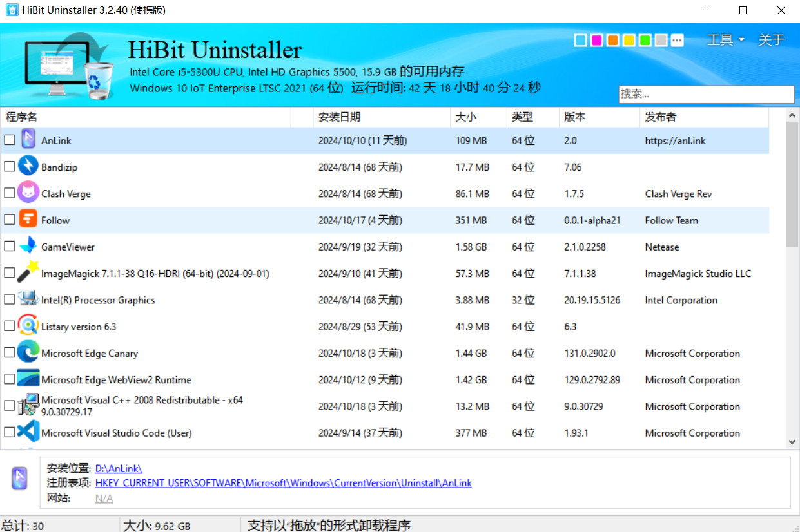
Task: Open the D:\AnLink\ install location link
Action: coord(119,469)
